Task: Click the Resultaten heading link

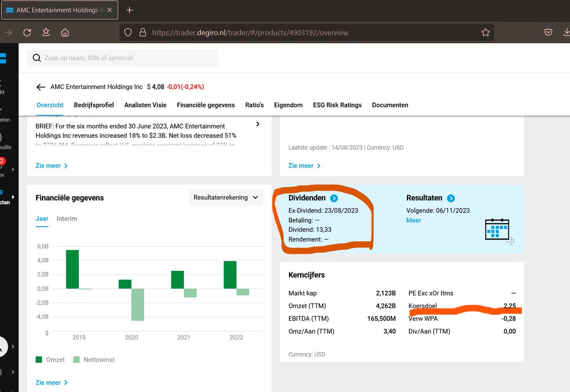Action: coord(424,198)
